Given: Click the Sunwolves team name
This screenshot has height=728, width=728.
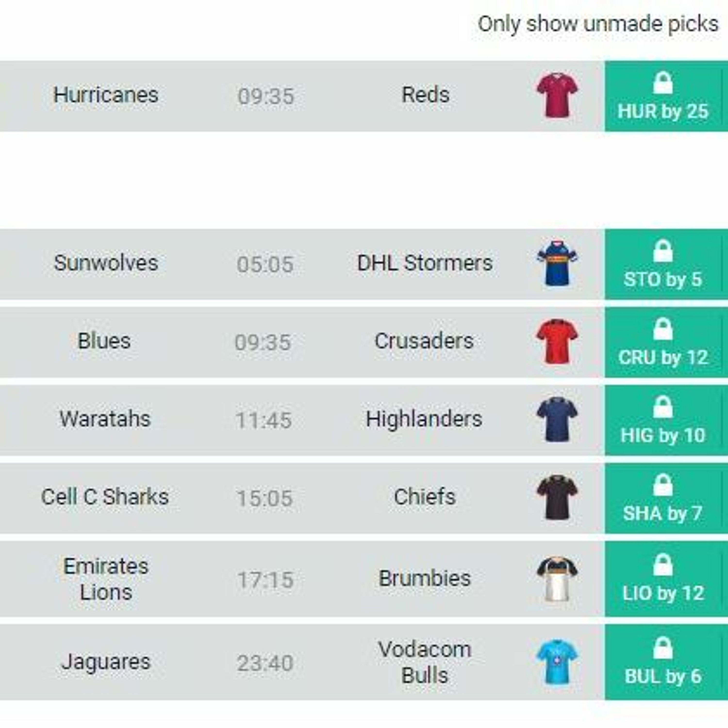Looking at the screenshot, I should point(106,263).
